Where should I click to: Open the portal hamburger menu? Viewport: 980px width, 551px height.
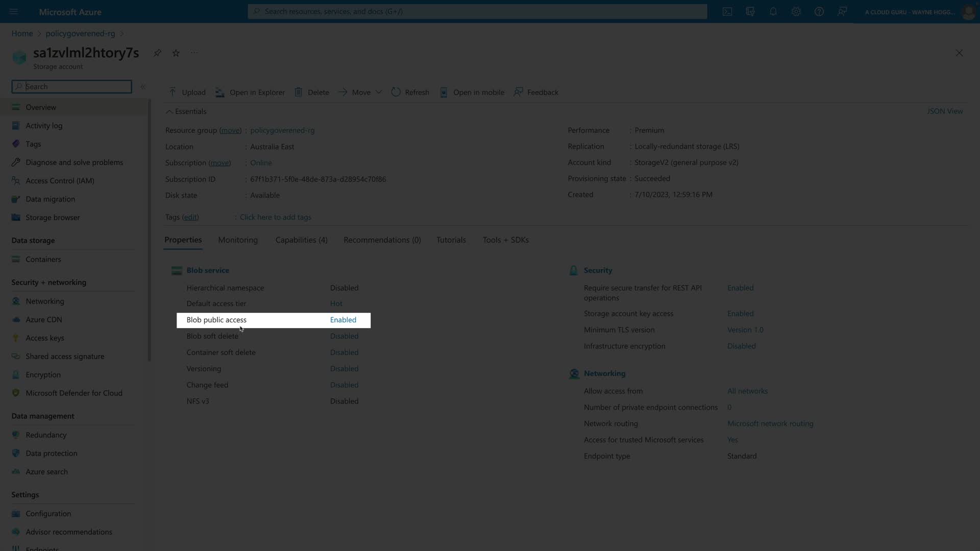tap(14, 11)
